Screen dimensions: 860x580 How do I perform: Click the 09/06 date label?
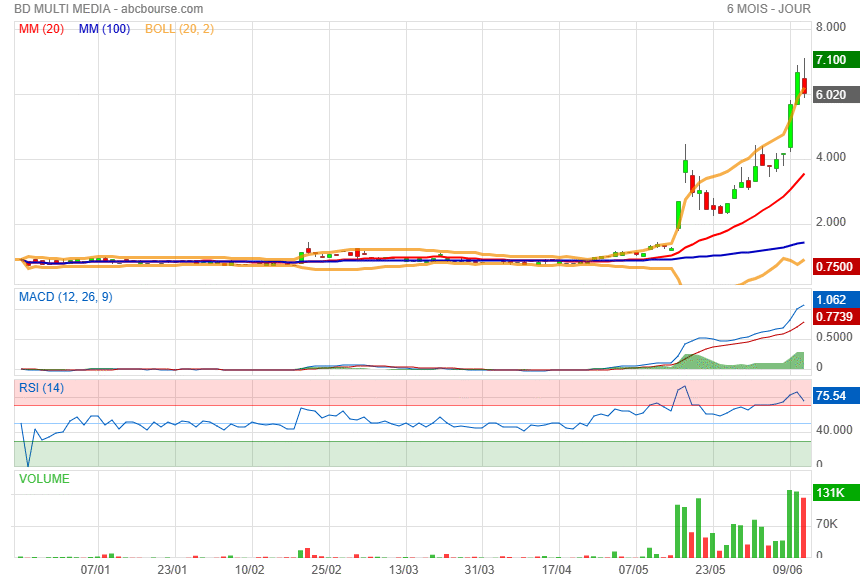(x=788, y=570)
